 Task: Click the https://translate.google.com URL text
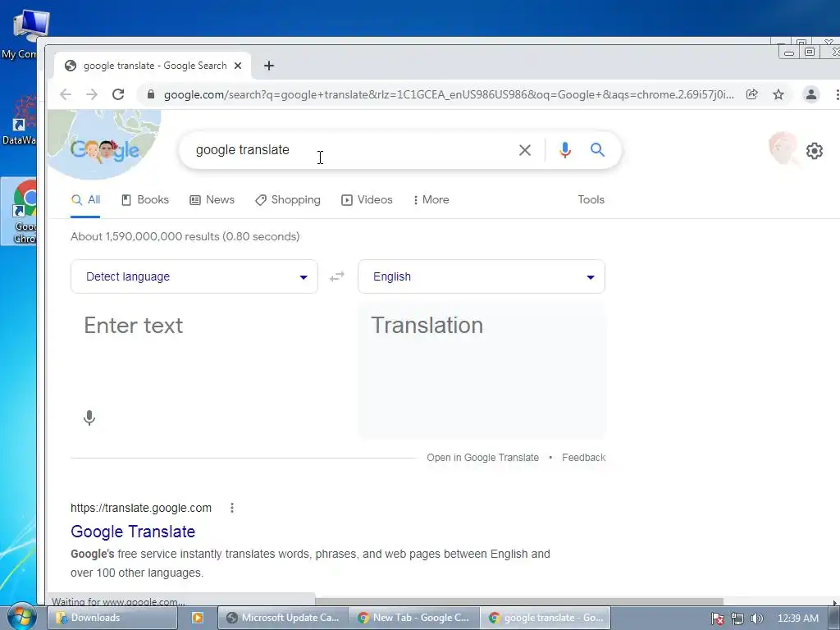pos(141,508)
